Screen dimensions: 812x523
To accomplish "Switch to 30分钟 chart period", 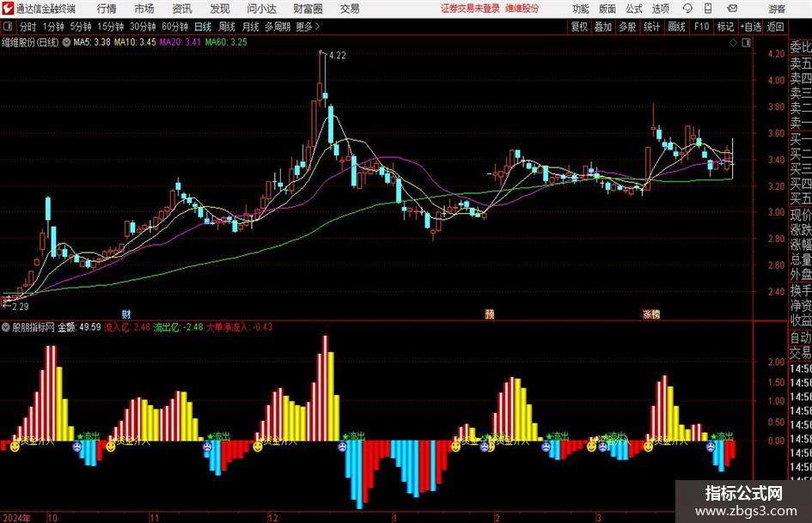I will coord(143,27).
